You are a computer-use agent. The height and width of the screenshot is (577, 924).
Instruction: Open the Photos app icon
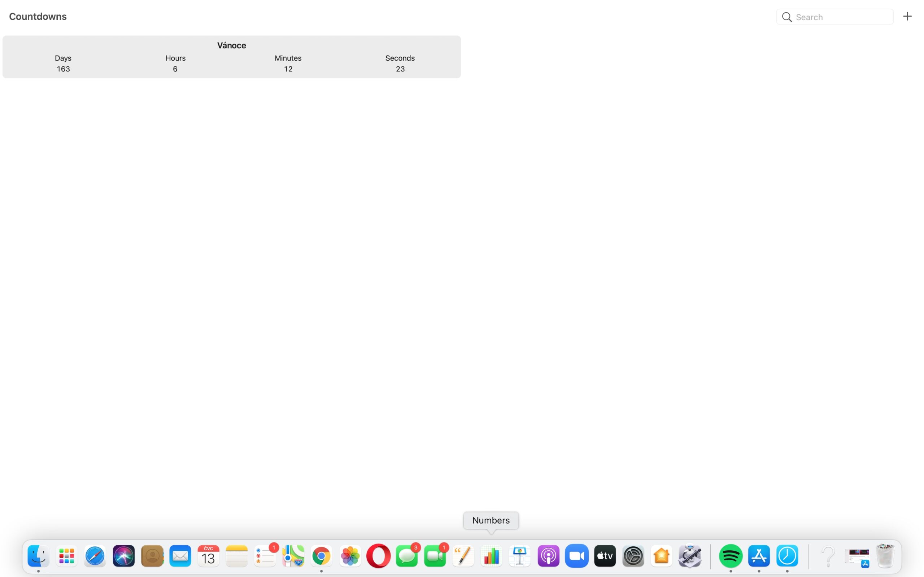350,556
